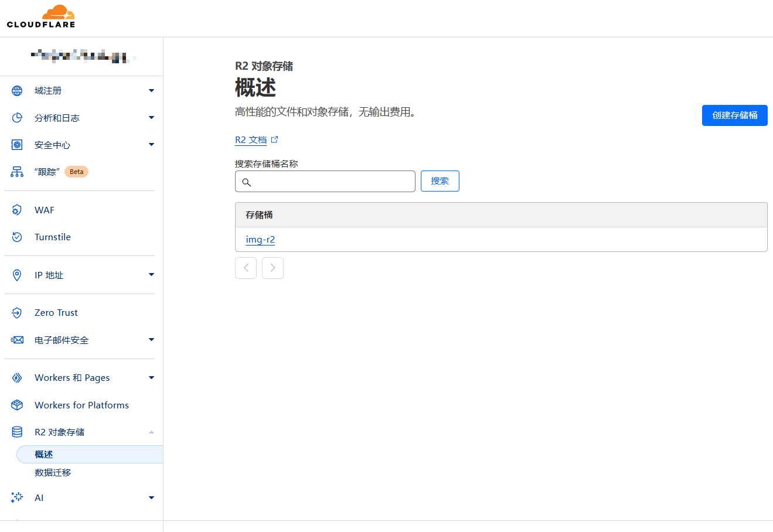Collapse the R2 对象存储 section arrow

click(x=151, y=432)
